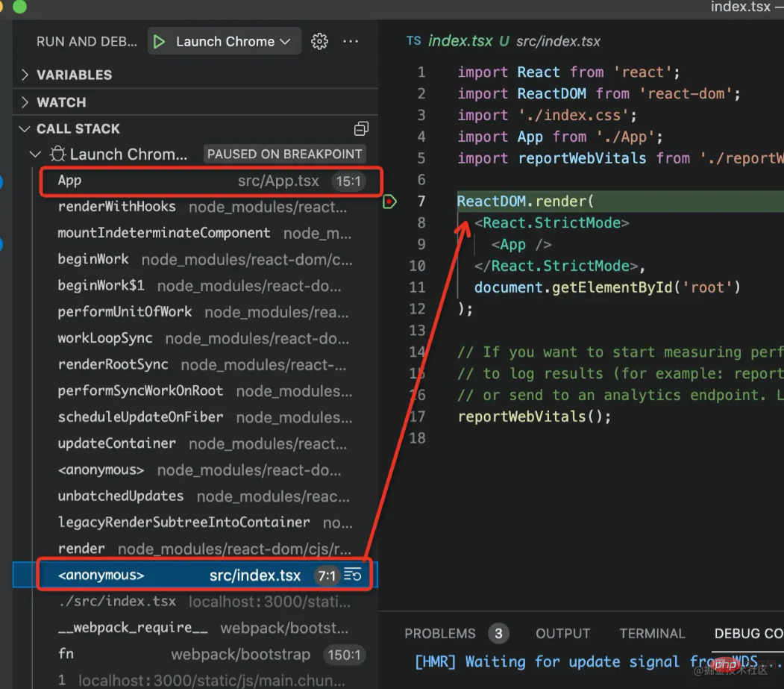Click the collapse all icon in Call Stack
Image resolution: width=784 pixels, height=689 pixels.
[361, 129]
